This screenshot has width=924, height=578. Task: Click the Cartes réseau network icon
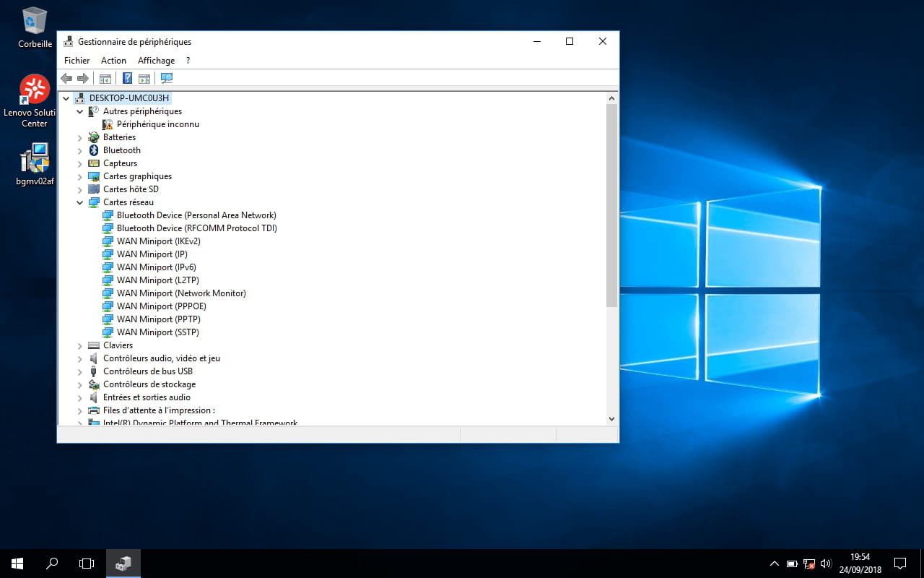tap(94, 202)
